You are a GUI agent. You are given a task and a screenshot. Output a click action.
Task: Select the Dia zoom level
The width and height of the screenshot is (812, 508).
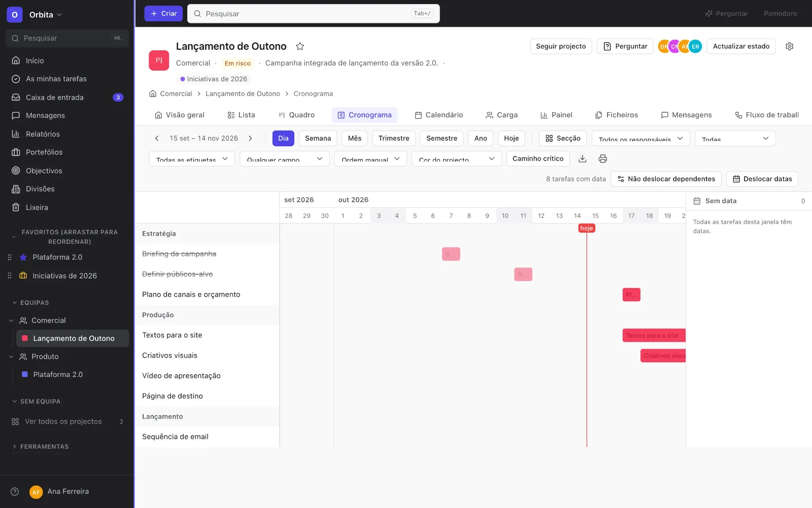283,138
